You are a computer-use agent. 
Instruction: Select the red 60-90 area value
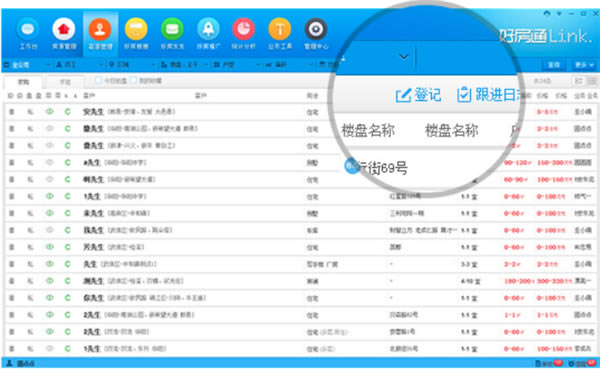click(515, 180)
